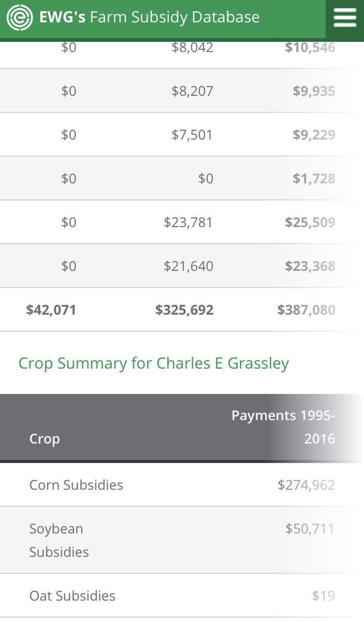
Task: Click the EWG circular logo icon
Action: point(19,18)
